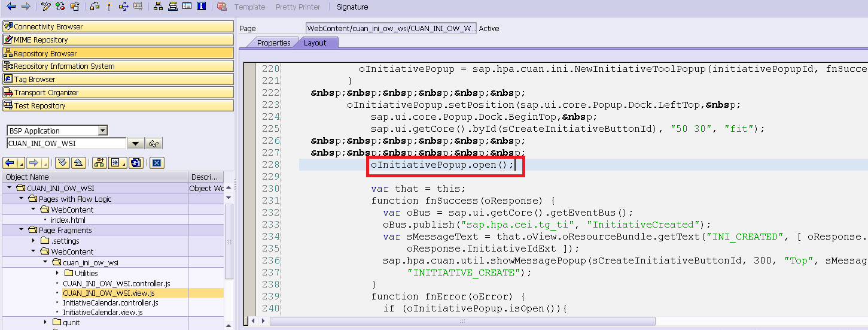Click the Expand all nodes icon
Image resolution: width=868 pixels, height=330 pixels.
(62, 163)
